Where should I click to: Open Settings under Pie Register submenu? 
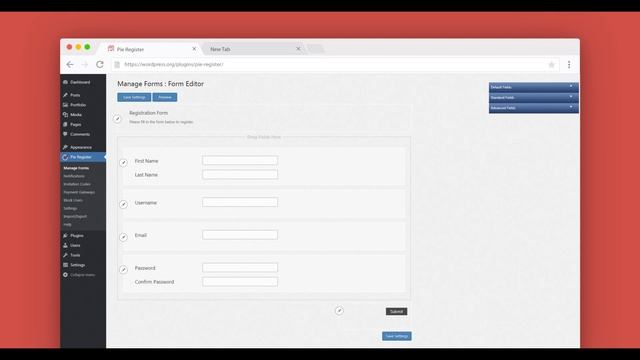[70, 208]
